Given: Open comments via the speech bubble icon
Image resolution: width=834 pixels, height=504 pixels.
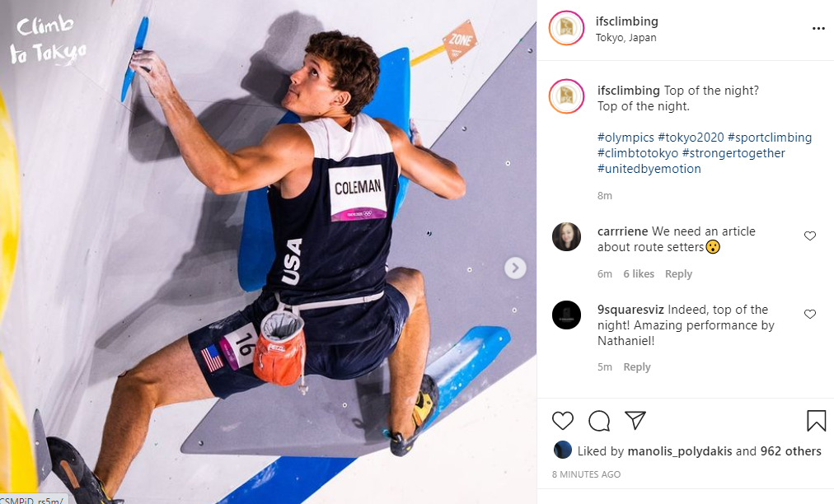Looking at the screenshot, I should click(599, 421).
